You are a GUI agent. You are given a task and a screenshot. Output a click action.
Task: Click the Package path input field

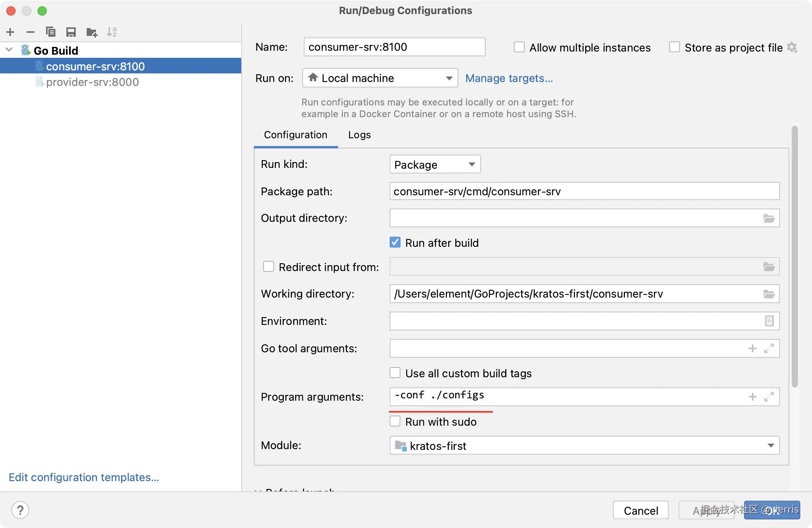584,191
